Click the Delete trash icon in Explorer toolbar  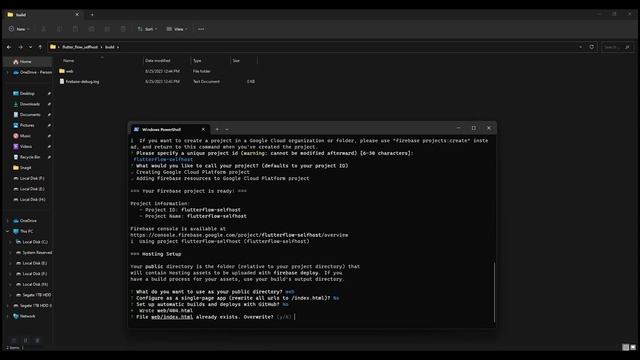[123, 29]
